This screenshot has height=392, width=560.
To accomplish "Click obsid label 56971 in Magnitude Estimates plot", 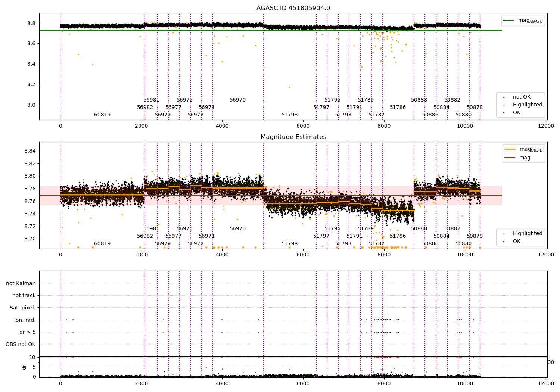I will coord(206,236).
